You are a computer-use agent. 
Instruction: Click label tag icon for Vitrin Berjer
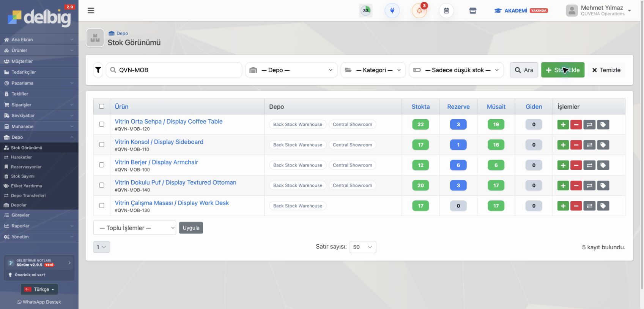(x=603, y=165)
